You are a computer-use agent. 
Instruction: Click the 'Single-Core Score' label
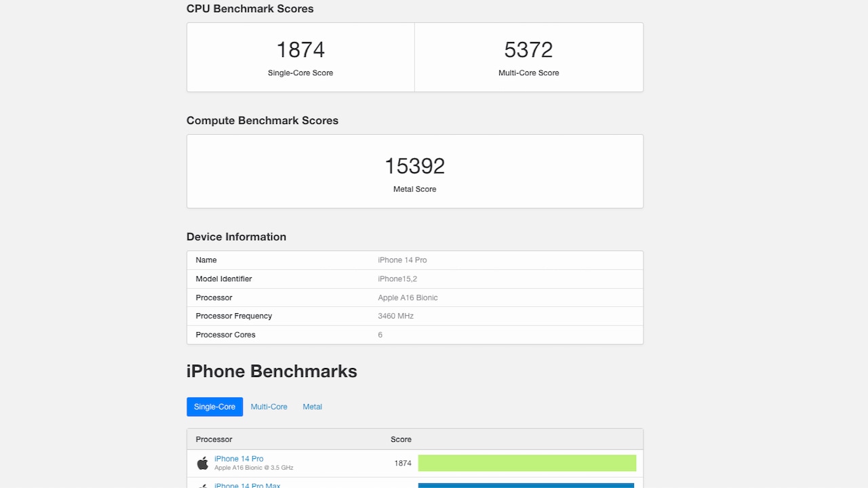[300, 73]
